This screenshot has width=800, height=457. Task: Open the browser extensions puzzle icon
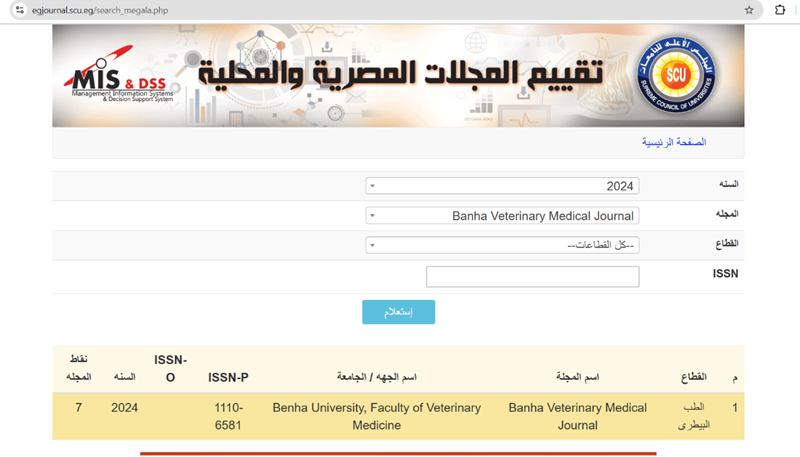(x=780, y=10)
